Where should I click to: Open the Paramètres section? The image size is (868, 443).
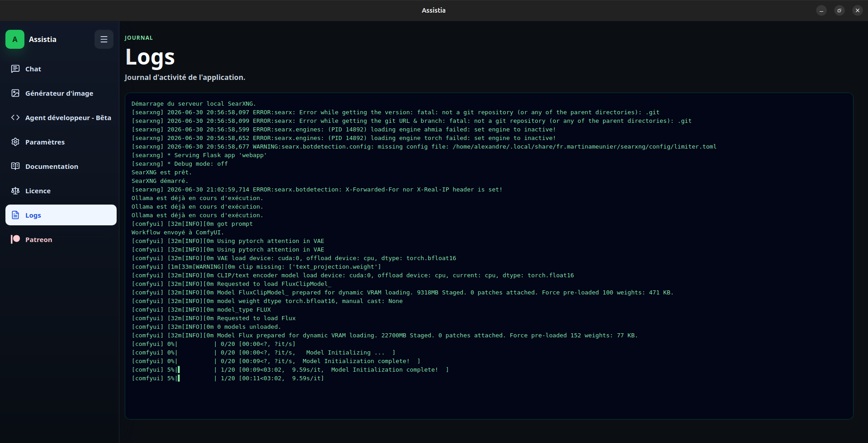61,142
